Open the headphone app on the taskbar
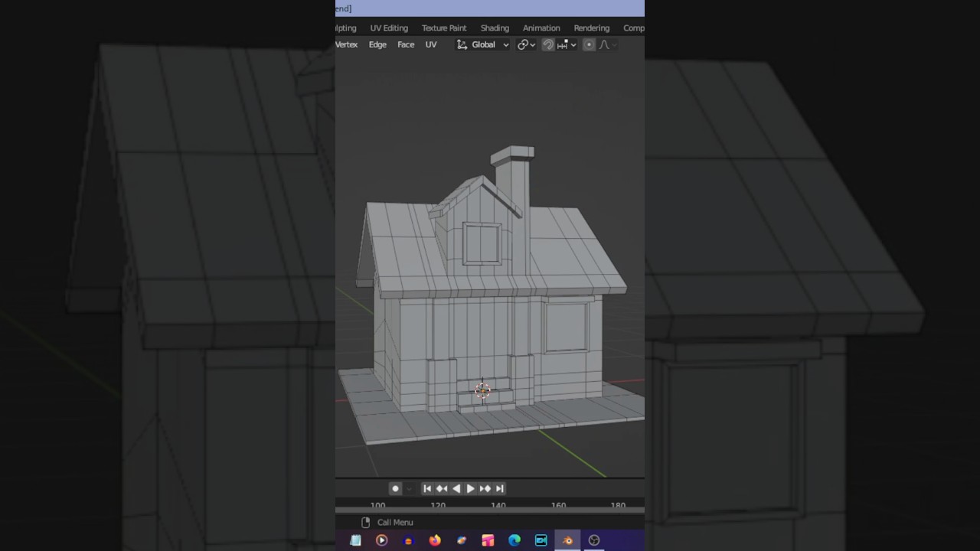 click(x=408, y=540)
